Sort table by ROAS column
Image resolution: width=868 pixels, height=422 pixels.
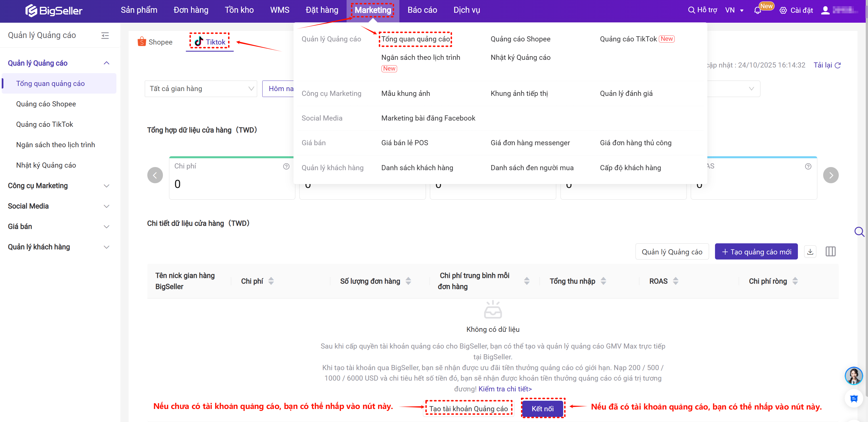[675, 281]
